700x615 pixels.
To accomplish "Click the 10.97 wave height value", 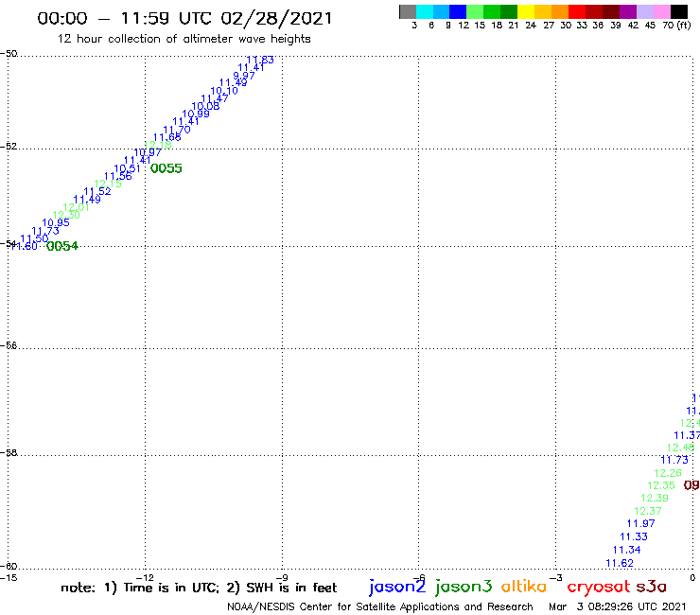I will coord(148,152).
